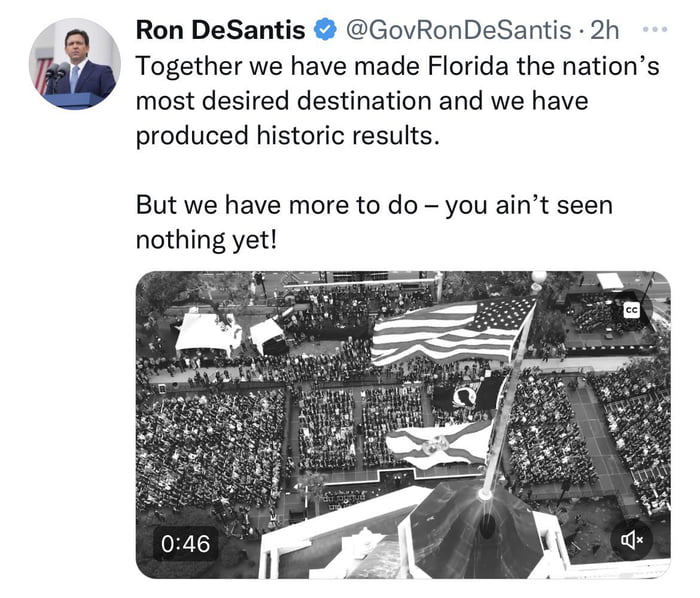Click the seated crowd in the video
The image size is (700, 598).
(x=210, y=440)
